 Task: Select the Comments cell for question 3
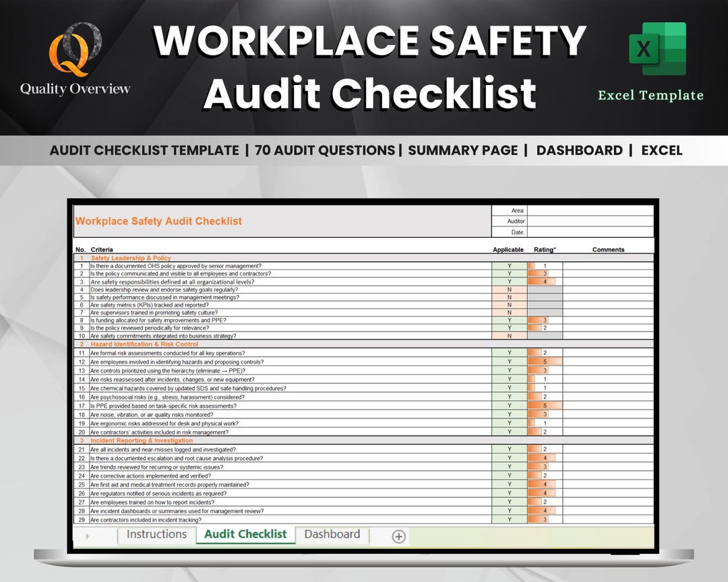(x=608, y=281)
